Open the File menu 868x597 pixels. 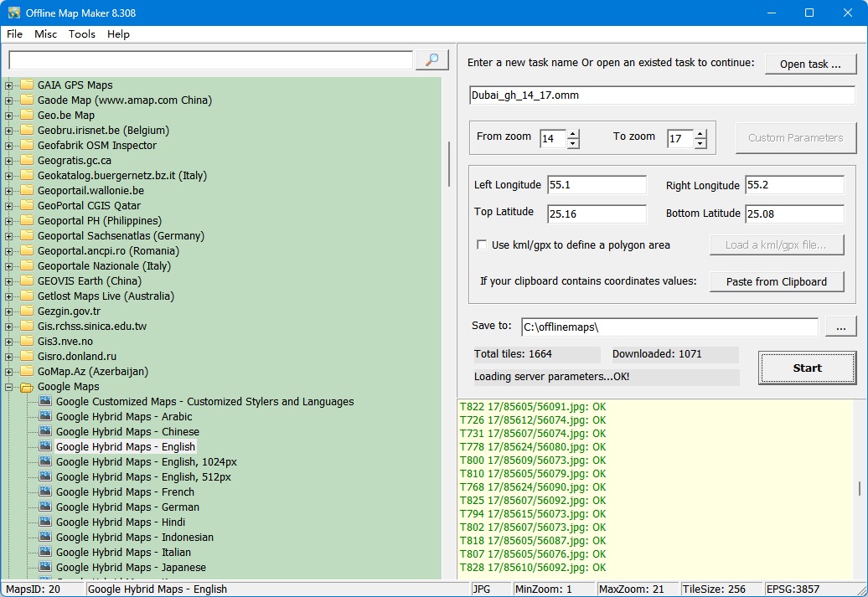pos(14,33)
